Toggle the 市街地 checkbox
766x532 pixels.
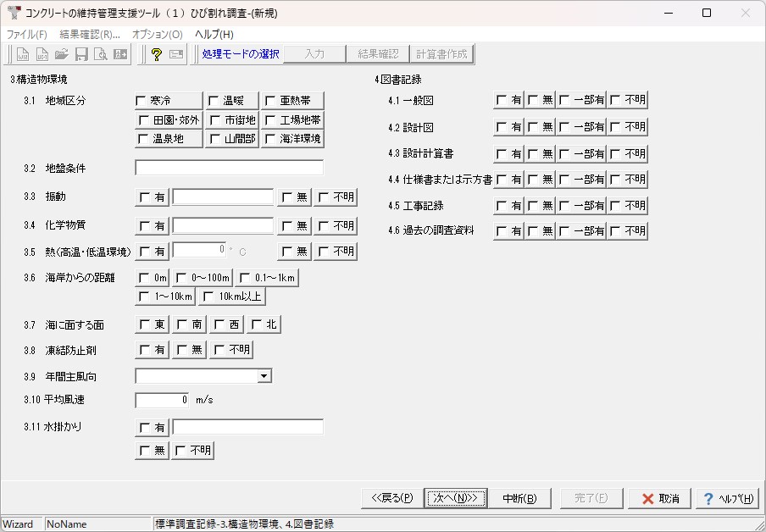(x=215, y=119)
